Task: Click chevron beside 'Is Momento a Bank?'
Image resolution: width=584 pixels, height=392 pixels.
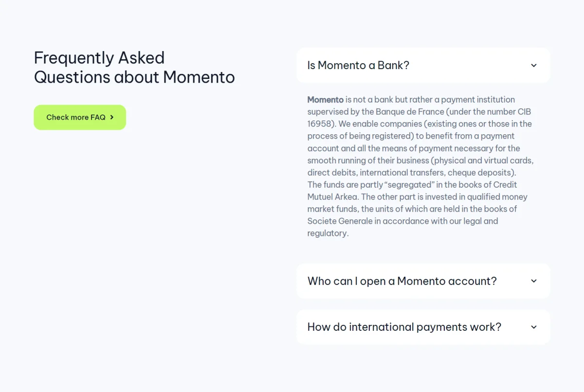Action: tap(533, 65)
